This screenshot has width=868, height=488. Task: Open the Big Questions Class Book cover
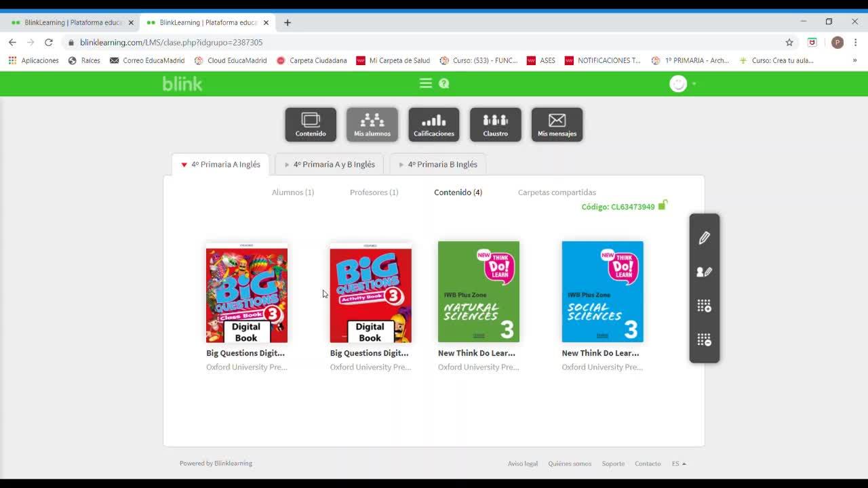[x=247, y=292]
